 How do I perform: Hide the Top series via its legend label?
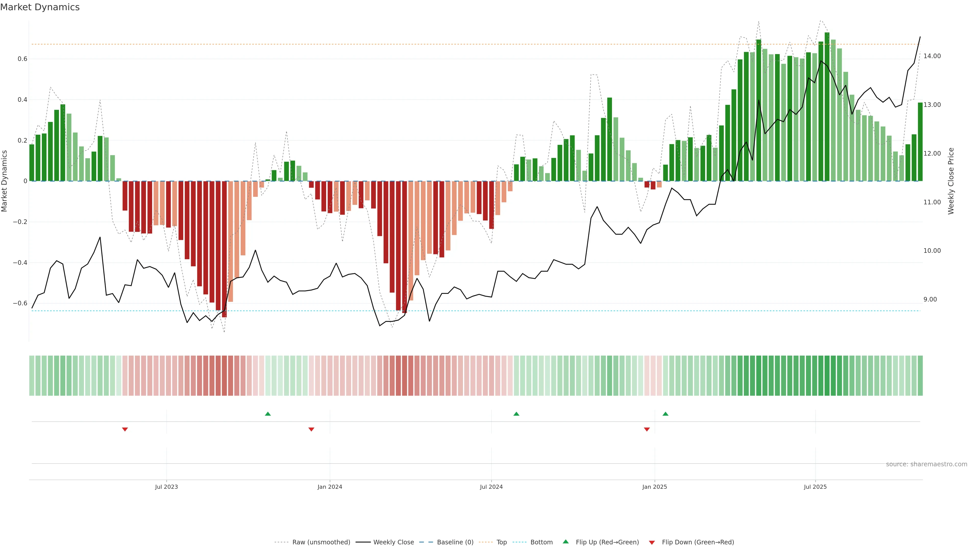501,542
